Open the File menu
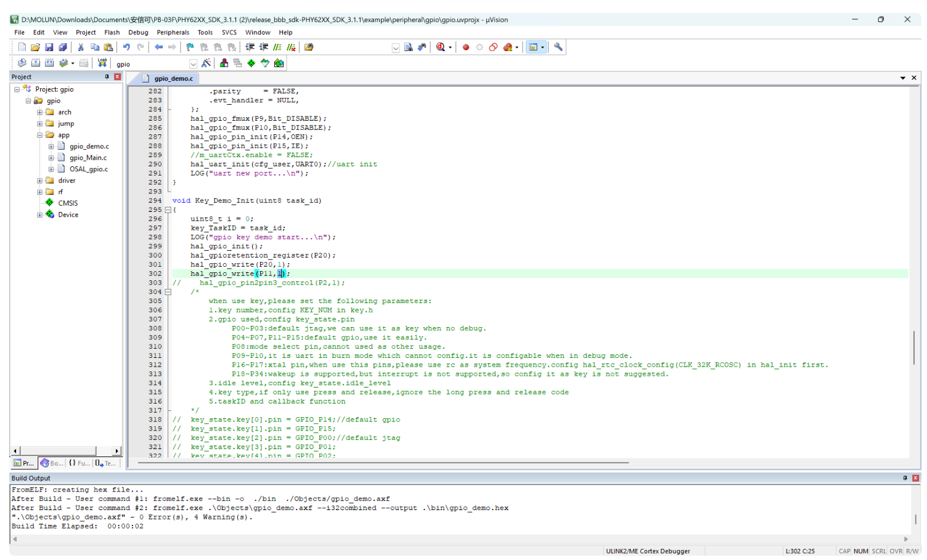 point(20,32)
